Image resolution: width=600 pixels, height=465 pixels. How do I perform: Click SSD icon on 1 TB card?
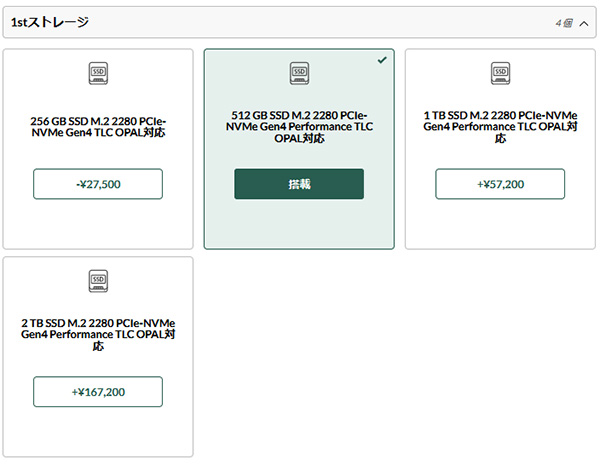coord(501,73)
